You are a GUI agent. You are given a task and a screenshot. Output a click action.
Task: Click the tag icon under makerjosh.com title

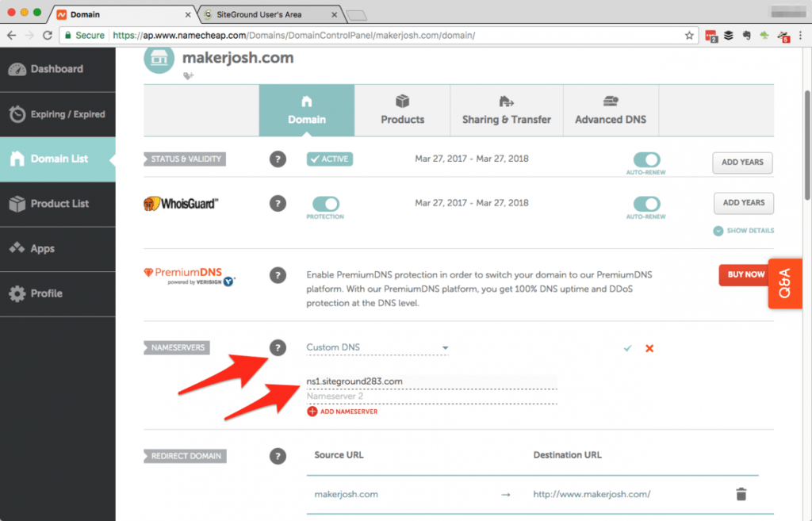(188, 76)
